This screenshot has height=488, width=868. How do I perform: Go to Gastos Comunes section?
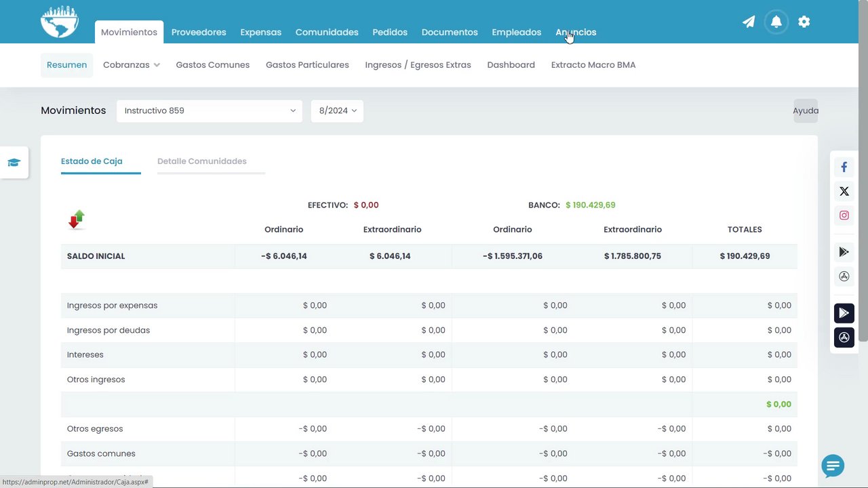tap(213, 65)
